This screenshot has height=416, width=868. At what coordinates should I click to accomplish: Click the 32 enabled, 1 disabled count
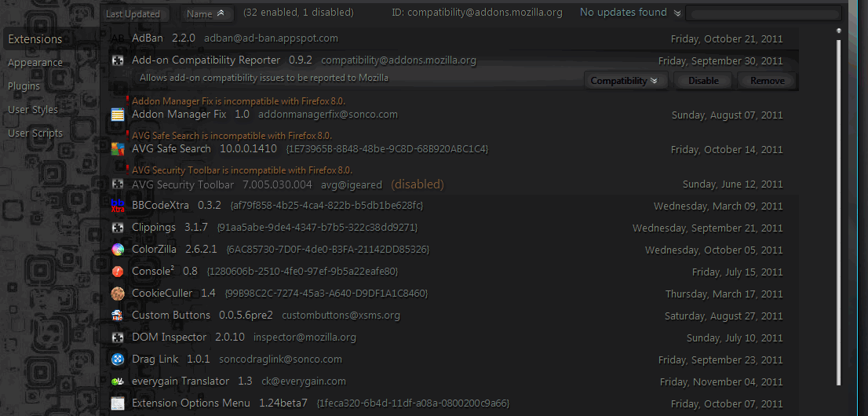tap(298, 13)
